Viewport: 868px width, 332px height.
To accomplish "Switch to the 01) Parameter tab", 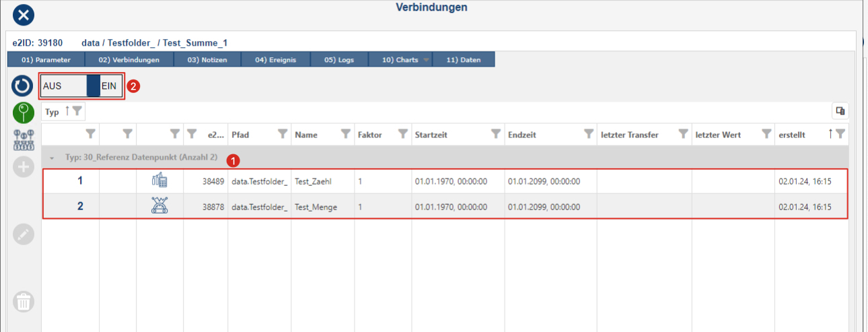I will (46, 60).
